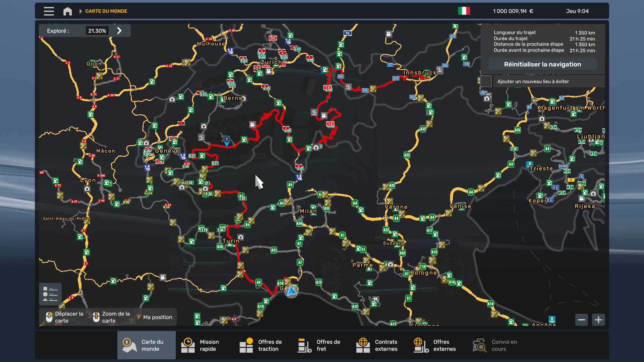Viewport: 644px width, 362px height.
Task: Open the hamburger main menu
Action: [49, 11]
